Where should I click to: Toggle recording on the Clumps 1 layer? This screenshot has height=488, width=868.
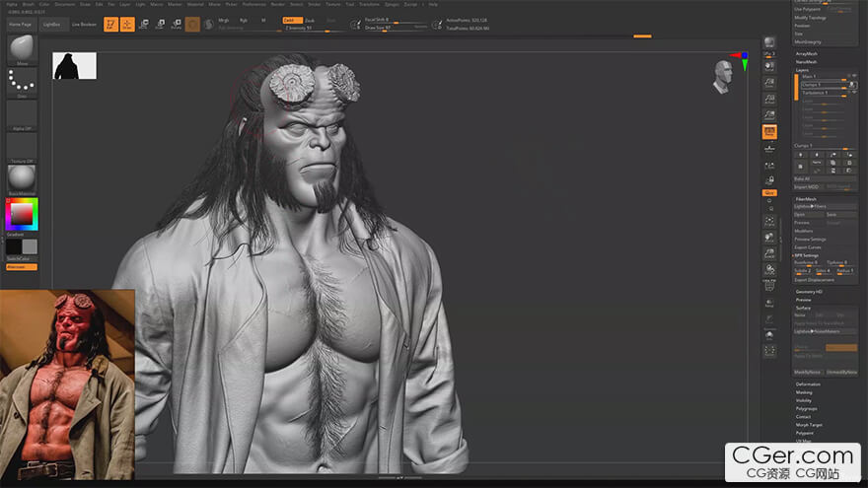pos(852,85)
